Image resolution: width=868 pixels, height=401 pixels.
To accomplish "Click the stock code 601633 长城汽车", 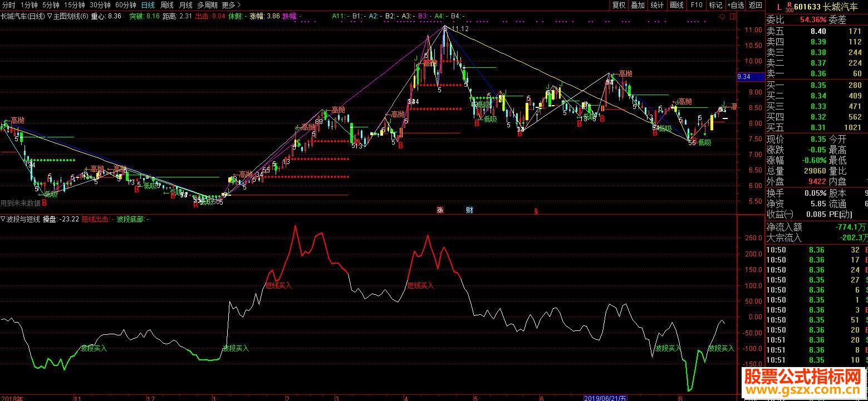I will [826, 7].
